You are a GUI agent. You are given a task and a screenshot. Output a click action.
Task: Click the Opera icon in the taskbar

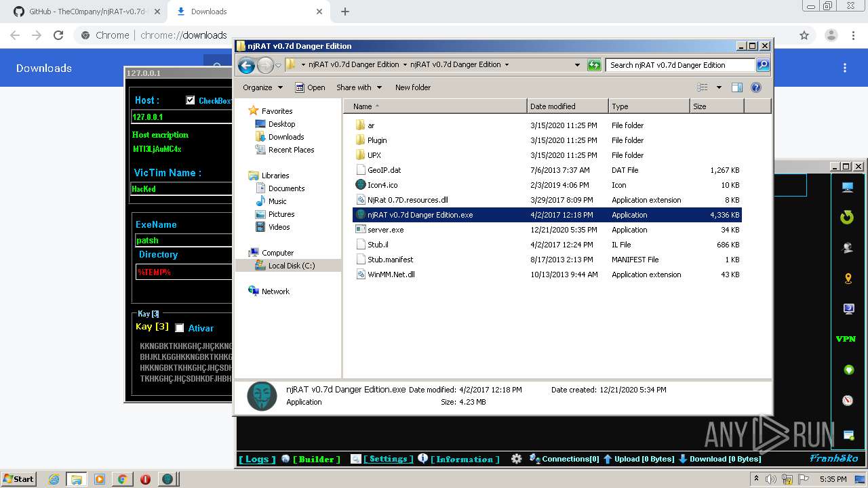145,479
